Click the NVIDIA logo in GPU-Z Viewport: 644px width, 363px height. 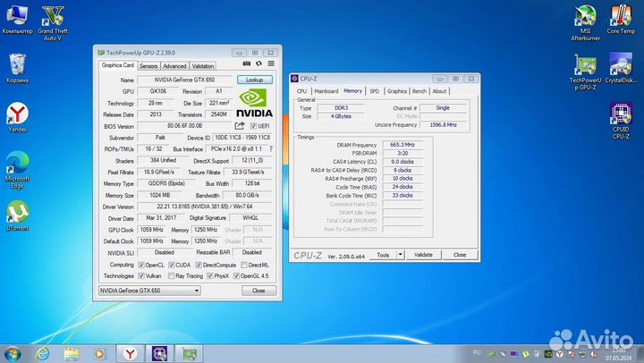(x=254, y=103)
